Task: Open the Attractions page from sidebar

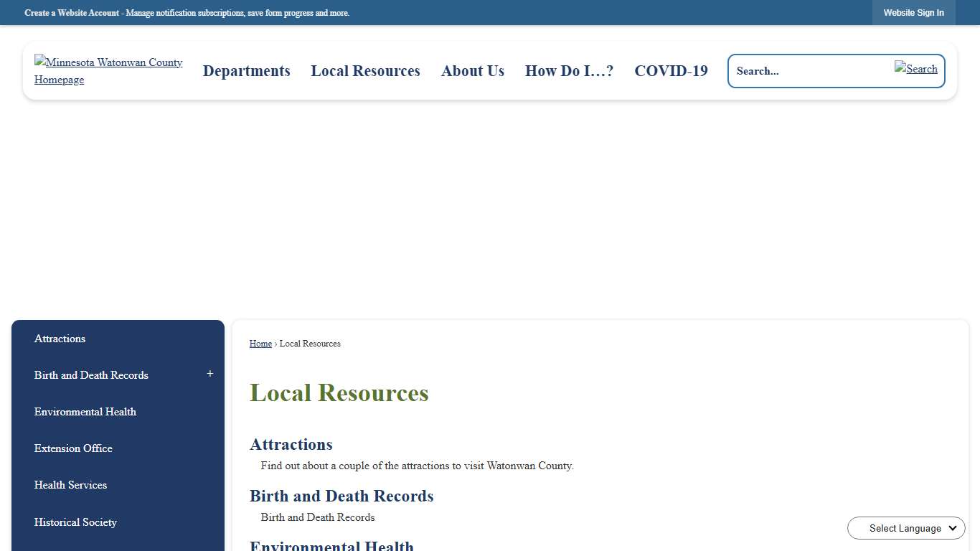Action: pyautogui.click(x=60, y=339)
